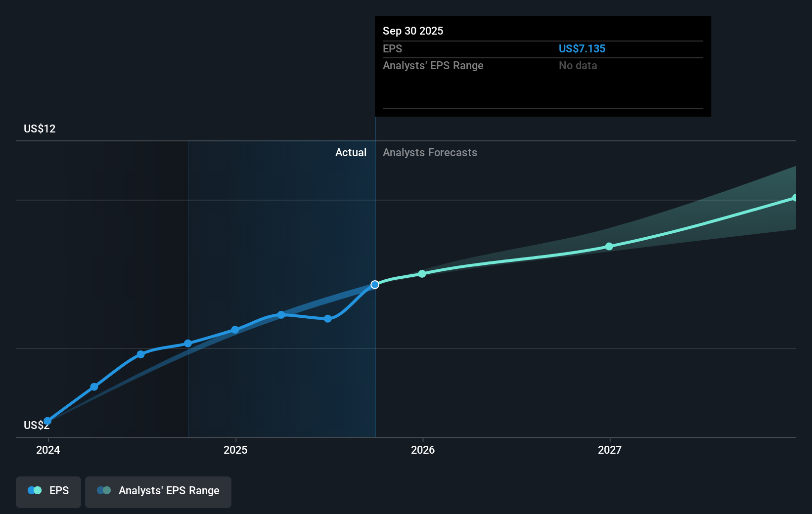
Task: Select the forecast data point above the 2026 tick
Action: click(422, 274)
